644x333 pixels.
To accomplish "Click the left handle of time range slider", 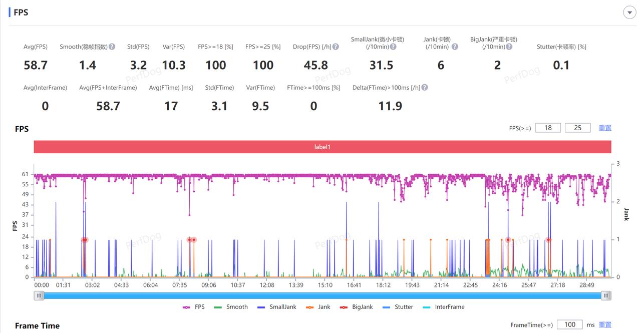I will [x=39, y=296].
